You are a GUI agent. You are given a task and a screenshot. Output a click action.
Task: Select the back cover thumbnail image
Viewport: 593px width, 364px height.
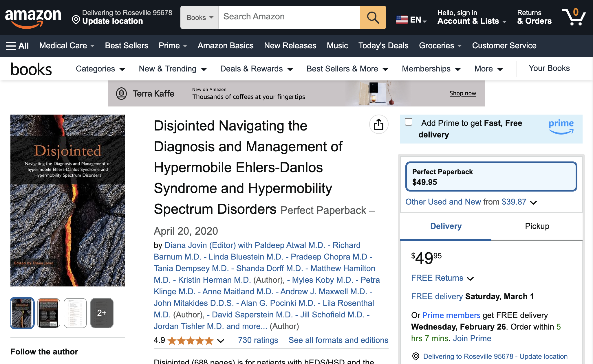tap(49, 313)
